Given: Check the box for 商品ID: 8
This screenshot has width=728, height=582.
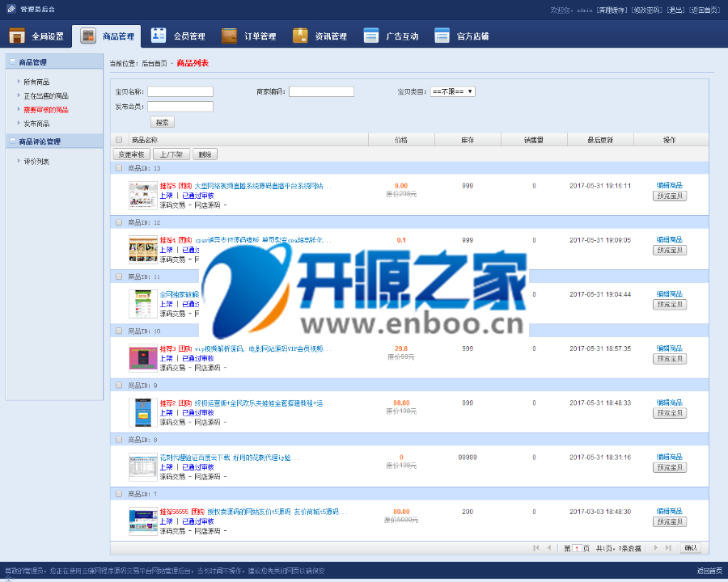Looking at the screenshot, I should coord(120,440).
